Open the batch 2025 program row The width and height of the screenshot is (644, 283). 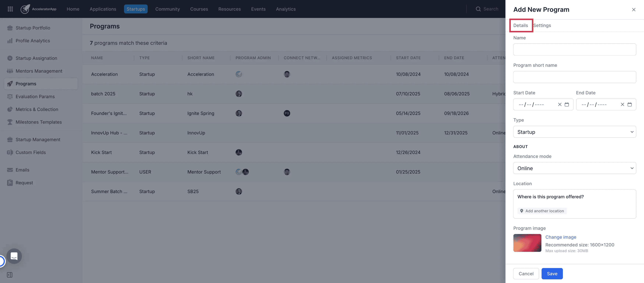tap(294, 94)
